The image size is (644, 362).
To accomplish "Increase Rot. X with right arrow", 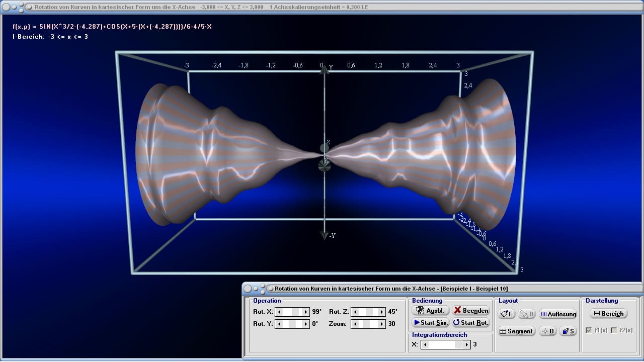I will pyautogui.click(x=306, y=312).
